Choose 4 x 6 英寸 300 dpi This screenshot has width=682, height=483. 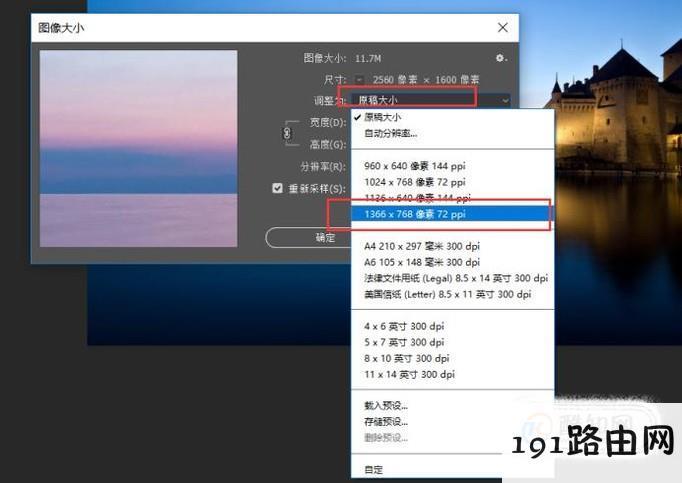452,326
